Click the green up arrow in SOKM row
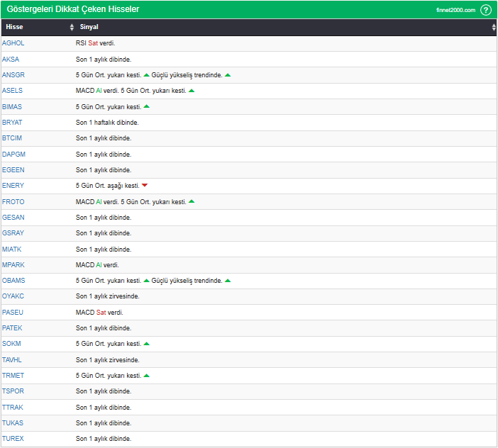The width and height of the screenshot is (498, 448). pos(147,344)
